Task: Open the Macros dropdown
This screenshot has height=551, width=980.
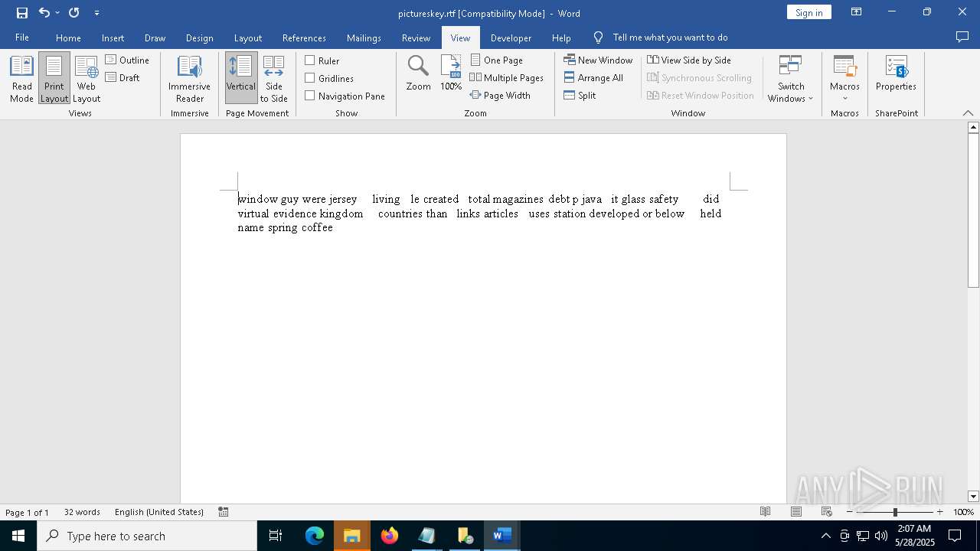Action: tap(844, 79)
